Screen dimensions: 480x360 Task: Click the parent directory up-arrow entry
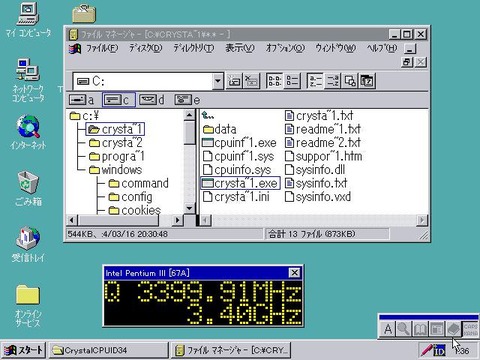208,116
